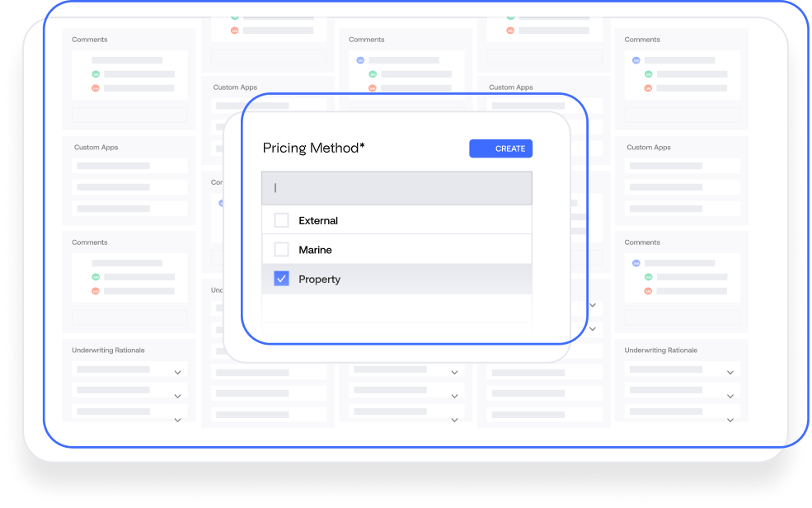This screenshot has height=508, width=812.
Task: Select first row in left Custom Apps panel
Action: (x=129, y=166)
